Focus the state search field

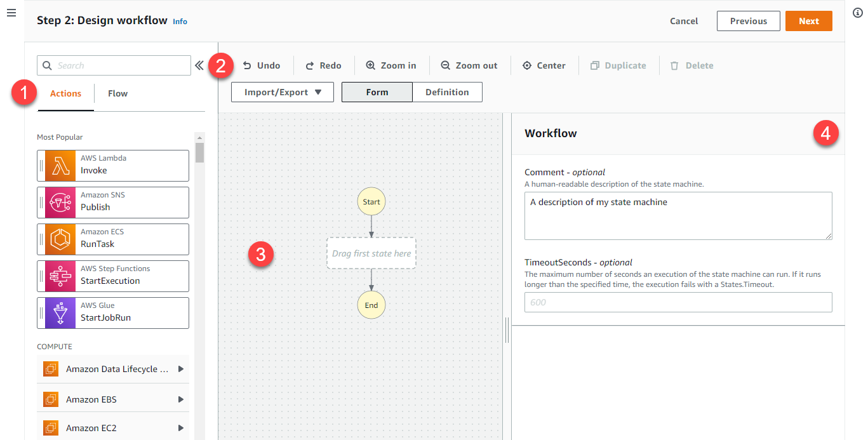(114, 65)
